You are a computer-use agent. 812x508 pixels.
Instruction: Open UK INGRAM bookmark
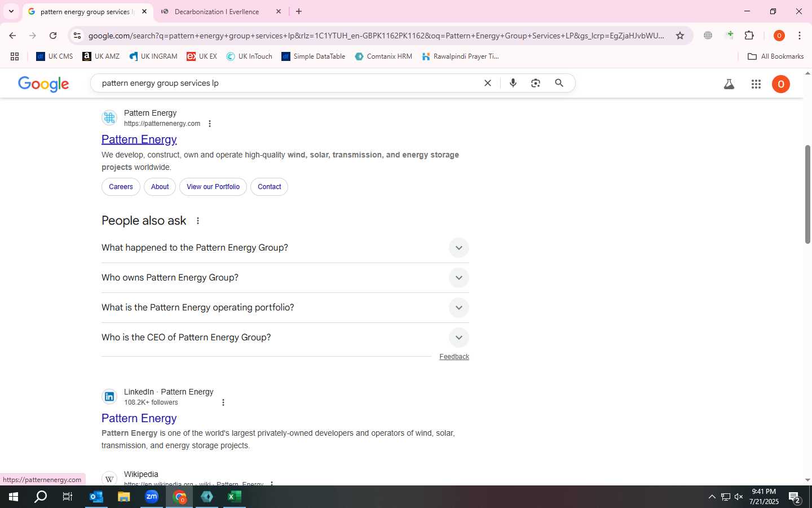pyautogui.click(x=153, y=56)
